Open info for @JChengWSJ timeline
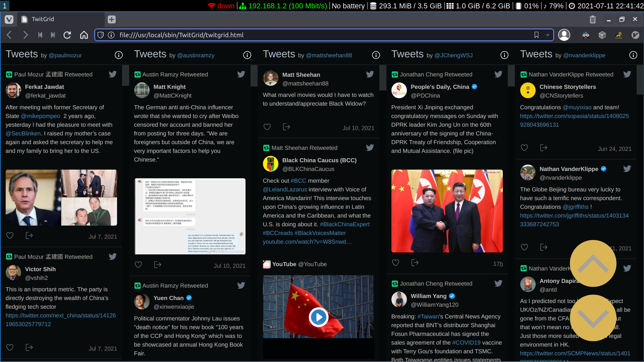 coord(504,55)
